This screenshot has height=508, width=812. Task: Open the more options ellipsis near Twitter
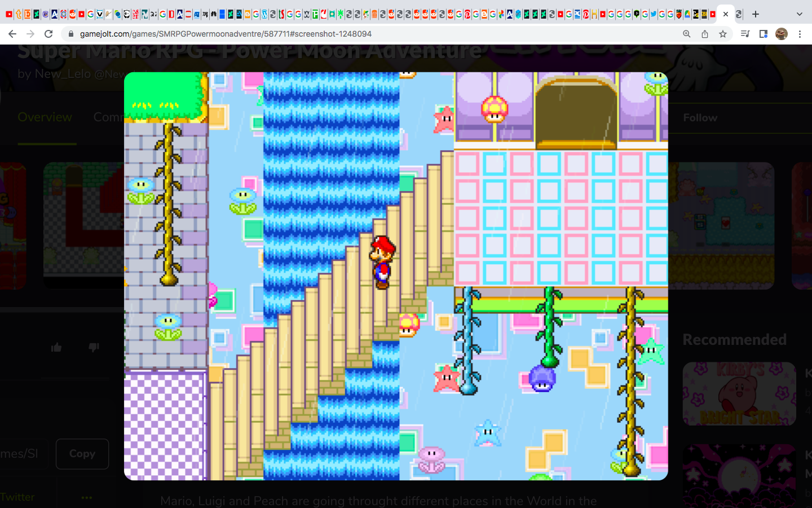coord(86,497)
